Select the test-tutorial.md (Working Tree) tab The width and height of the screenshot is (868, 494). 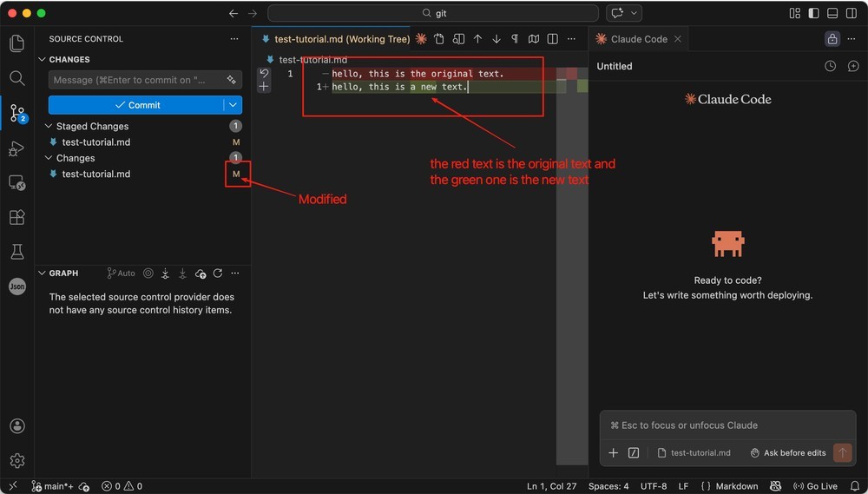pyautogui.click(x=335, y=39)
